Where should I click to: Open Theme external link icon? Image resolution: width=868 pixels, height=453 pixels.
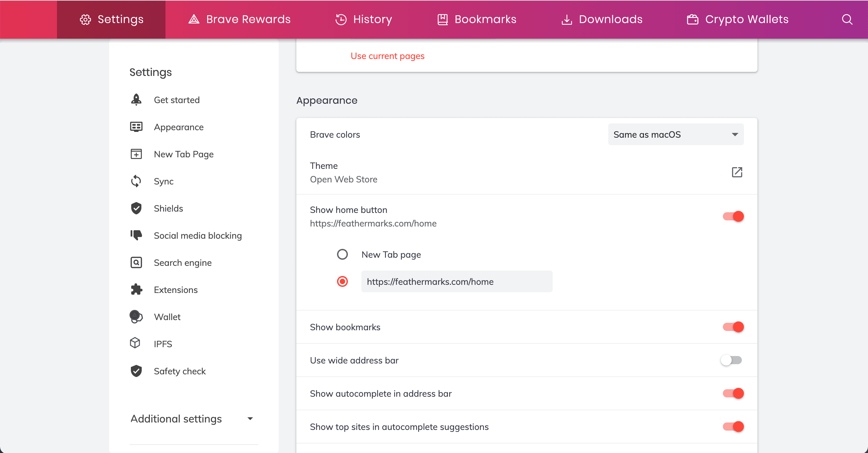pyautogui.click(x=737, y=172)
